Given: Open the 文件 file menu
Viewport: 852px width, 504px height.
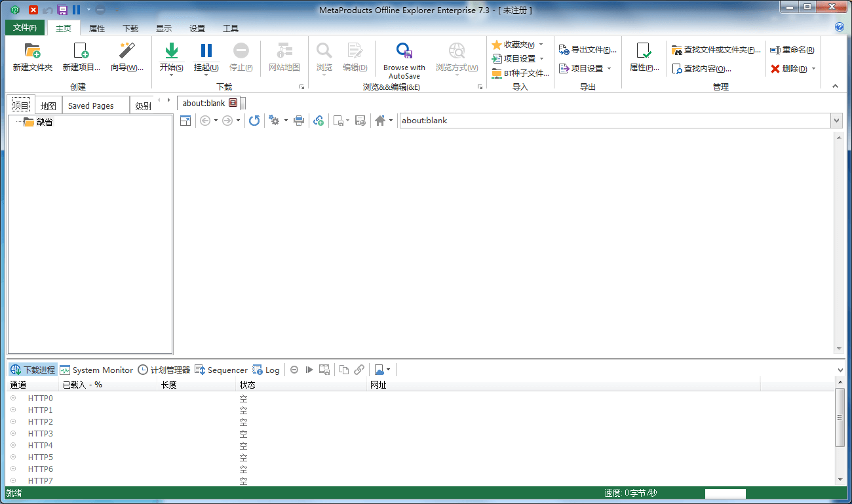Looking at the screenshot, I should pos(25,28).
